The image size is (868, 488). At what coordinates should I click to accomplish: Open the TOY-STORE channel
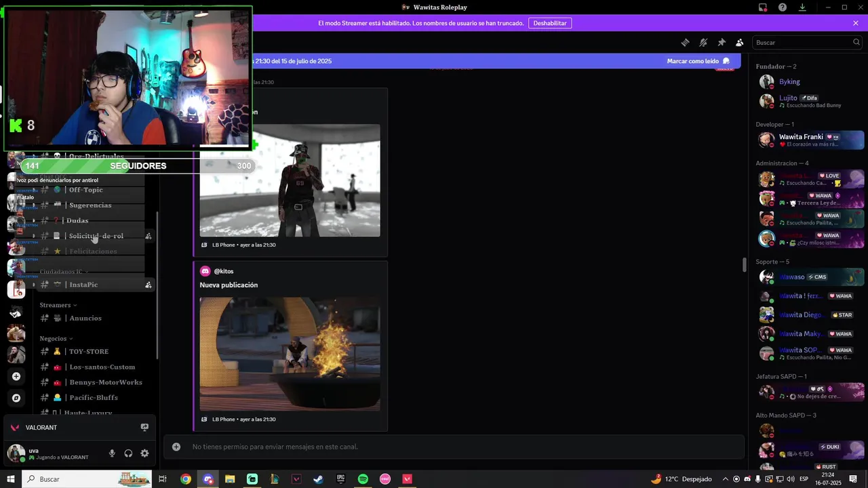point(95,351)
